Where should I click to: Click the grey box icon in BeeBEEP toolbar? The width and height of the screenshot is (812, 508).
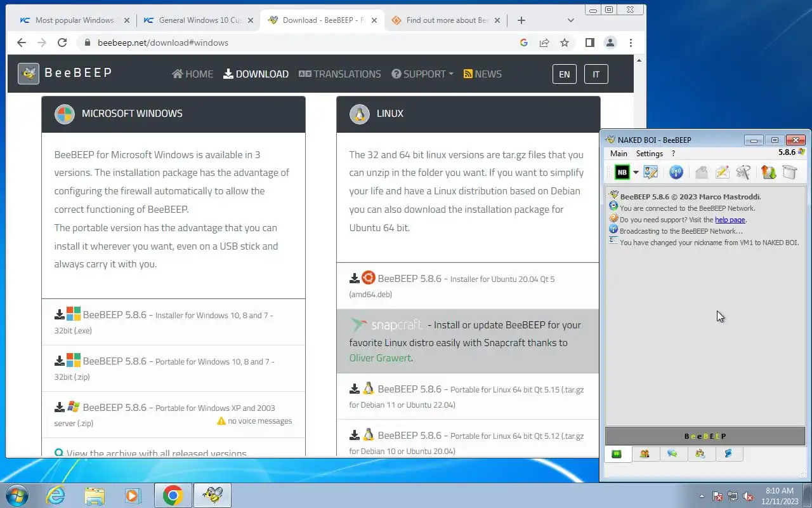click(x=789, y=172)
